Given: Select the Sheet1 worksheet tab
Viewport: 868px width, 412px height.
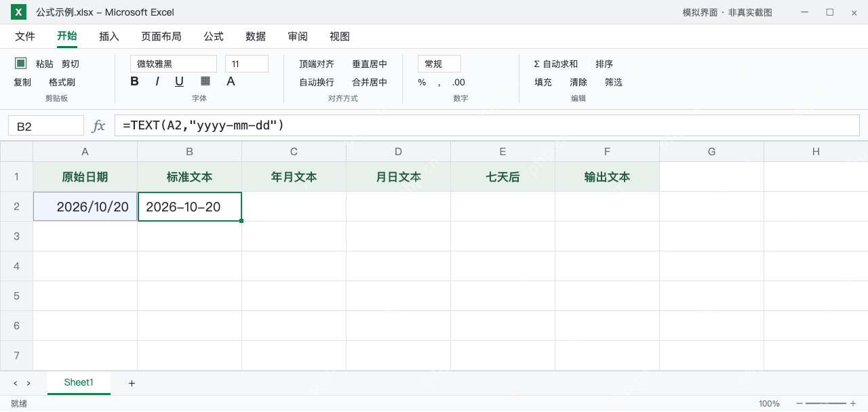Looking at the screenshot, I should pyautogui.click(x=79, y=383).
